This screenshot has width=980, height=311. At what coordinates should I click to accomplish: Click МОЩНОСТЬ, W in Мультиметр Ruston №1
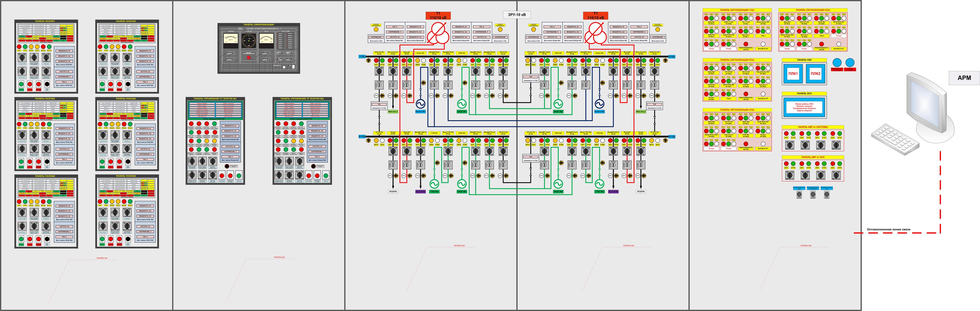(230, 126)
